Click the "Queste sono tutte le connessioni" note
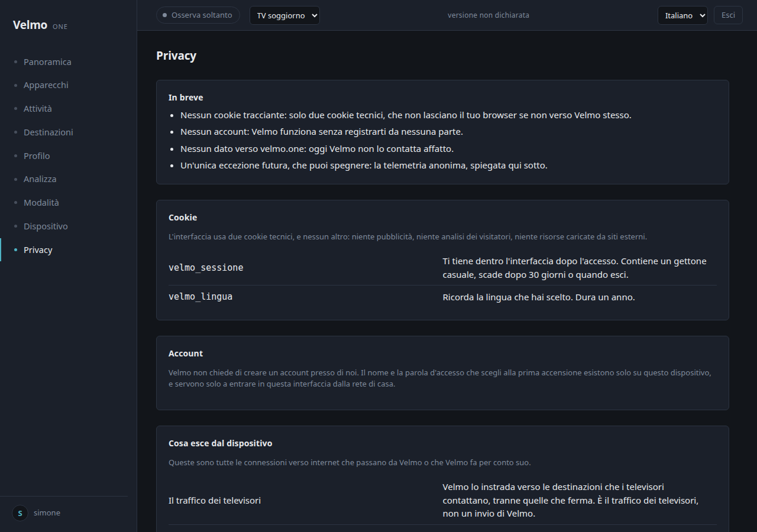This screenshot has height=532, width=757. [350, 463]
